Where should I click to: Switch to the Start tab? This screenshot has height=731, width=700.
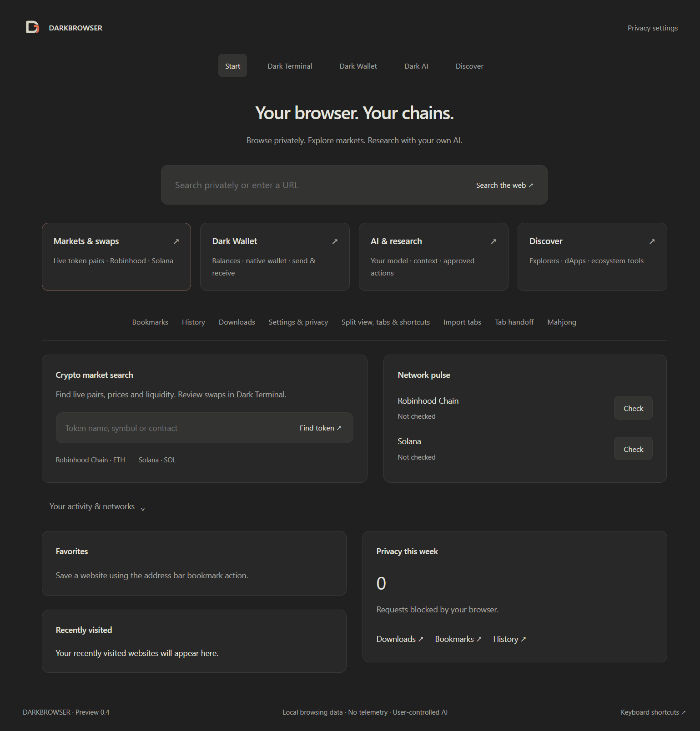pos(232,66)
